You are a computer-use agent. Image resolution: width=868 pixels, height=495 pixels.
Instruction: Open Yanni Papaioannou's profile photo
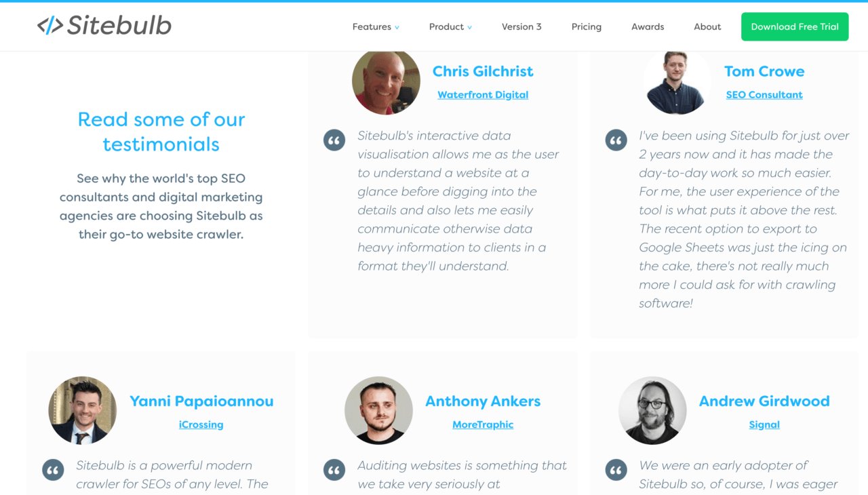[x=82, y=410]
